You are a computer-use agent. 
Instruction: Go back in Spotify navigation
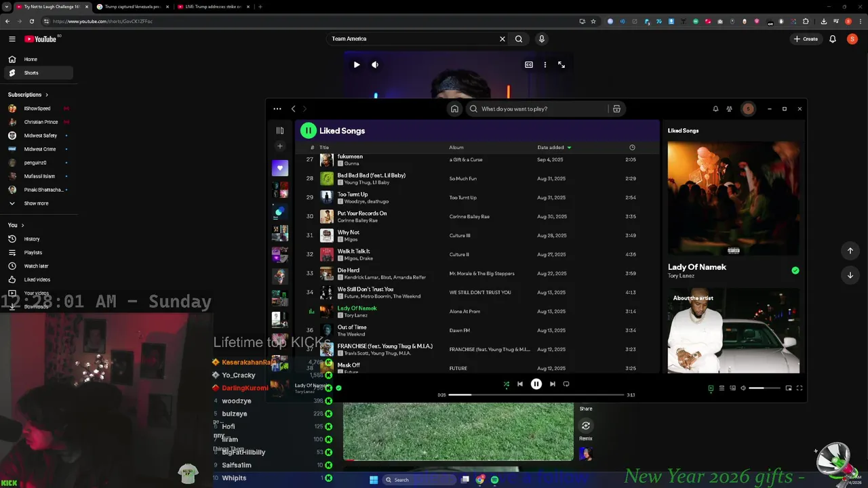coord(293,108)
